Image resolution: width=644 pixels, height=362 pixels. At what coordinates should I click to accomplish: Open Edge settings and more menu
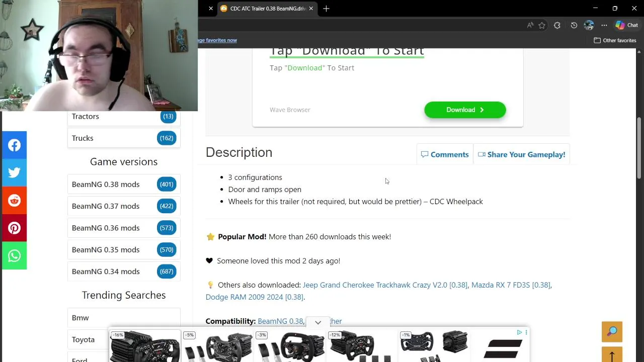click(x=604, y=25)
